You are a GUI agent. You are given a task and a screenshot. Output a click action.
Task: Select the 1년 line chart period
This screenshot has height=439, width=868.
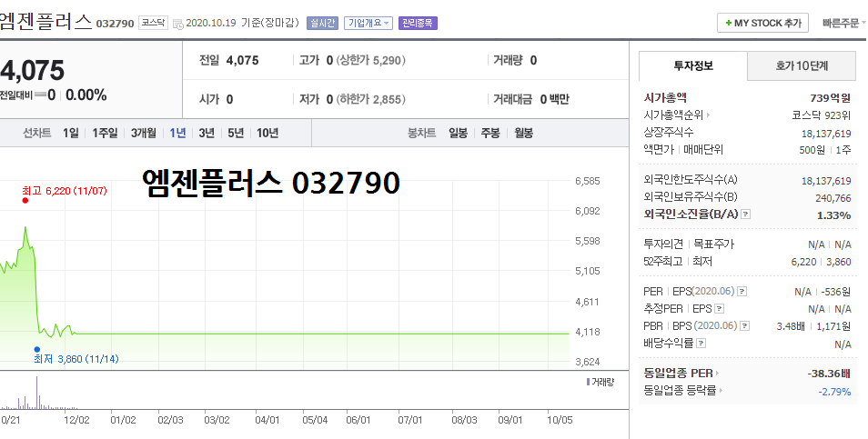coord(177,134)
